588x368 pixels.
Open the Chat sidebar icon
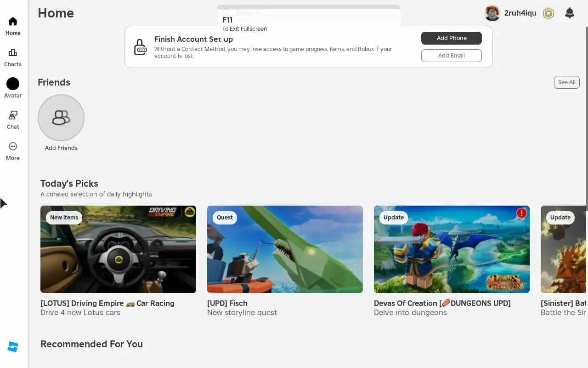(x=13, y=115)
